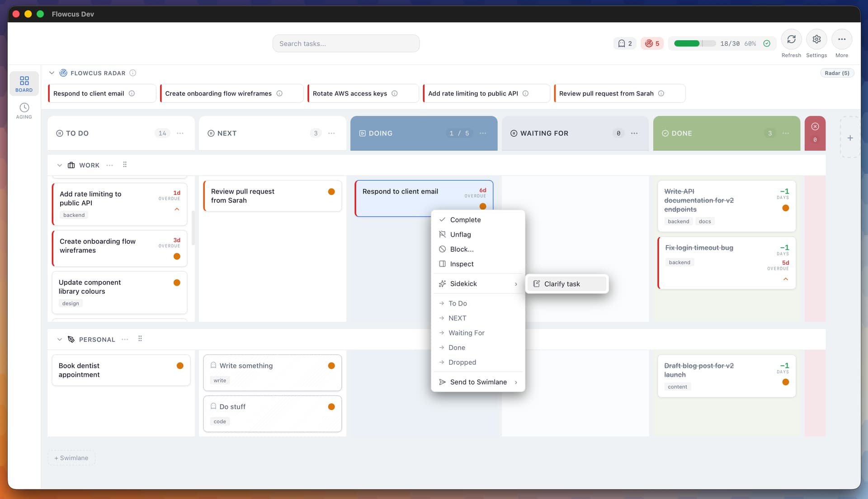The height and width of the screenshot is (499, 868).
Task: Click the + Swimlane button
Action: click(x=71, y=458)
